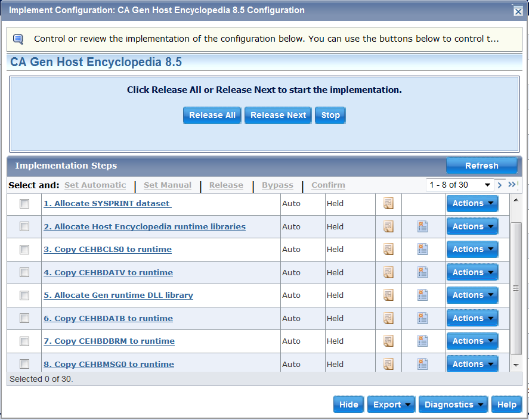Viewport: 529px width, 420px height.
Task: Click the Hide button
Action: (x=348, y=405)
